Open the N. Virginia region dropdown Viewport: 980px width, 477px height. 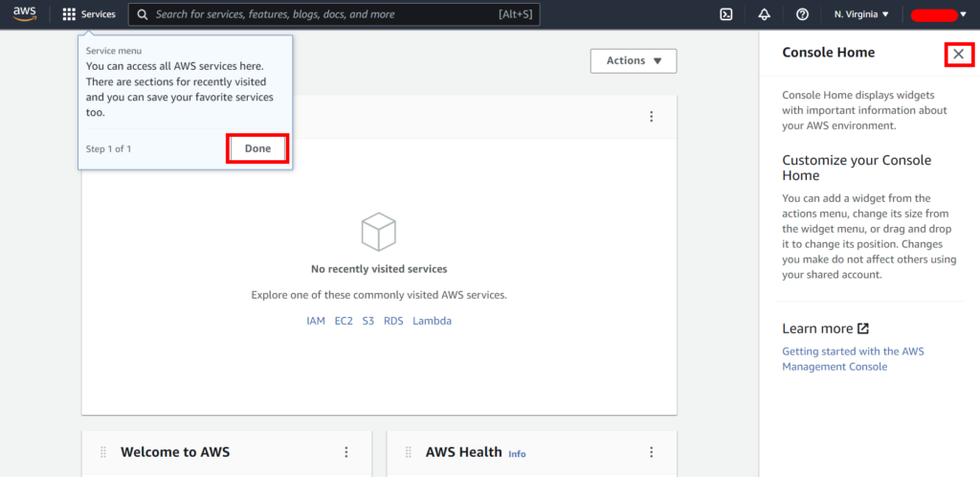tap(861, 14)
